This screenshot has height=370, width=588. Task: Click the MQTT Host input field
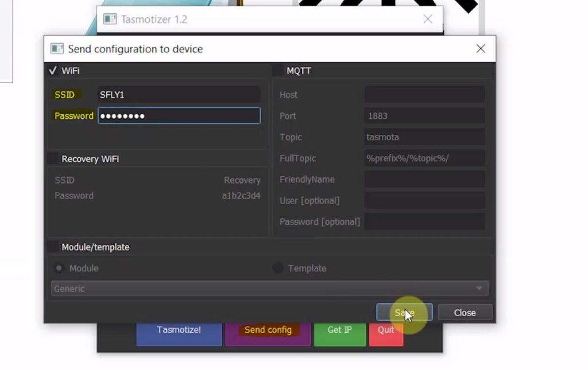click(x=424, y=95)
